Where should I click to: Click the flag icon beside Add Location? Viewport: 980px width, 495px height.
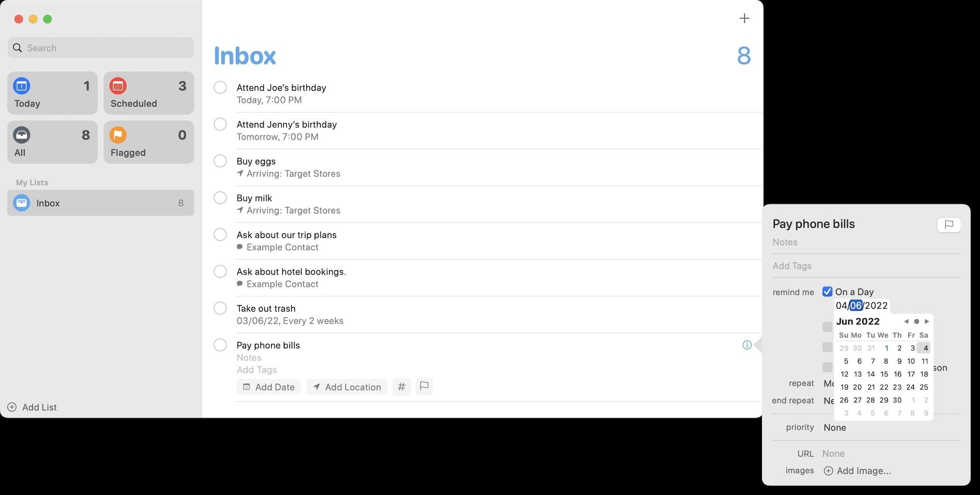pos(424,387)
